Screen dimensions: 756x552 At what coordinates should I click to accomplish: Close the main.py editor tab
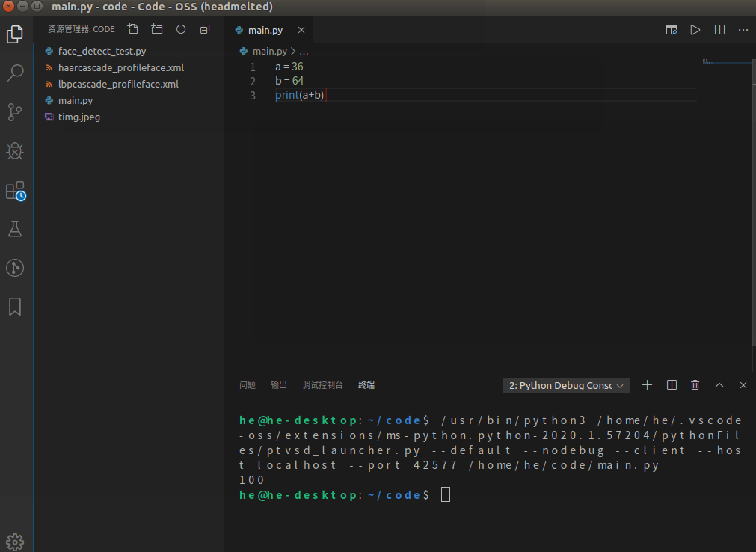[x=301, y=30]
